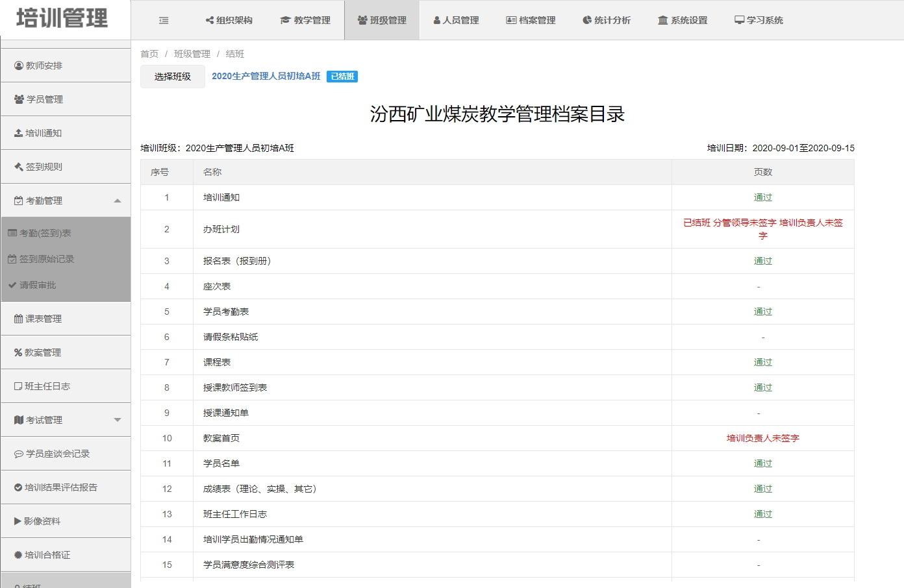The width and height of the screenshot is (904, 588).
Task: Click 首页 breadcrumb link
Action: pyautogui.click(x=149, y=54)
